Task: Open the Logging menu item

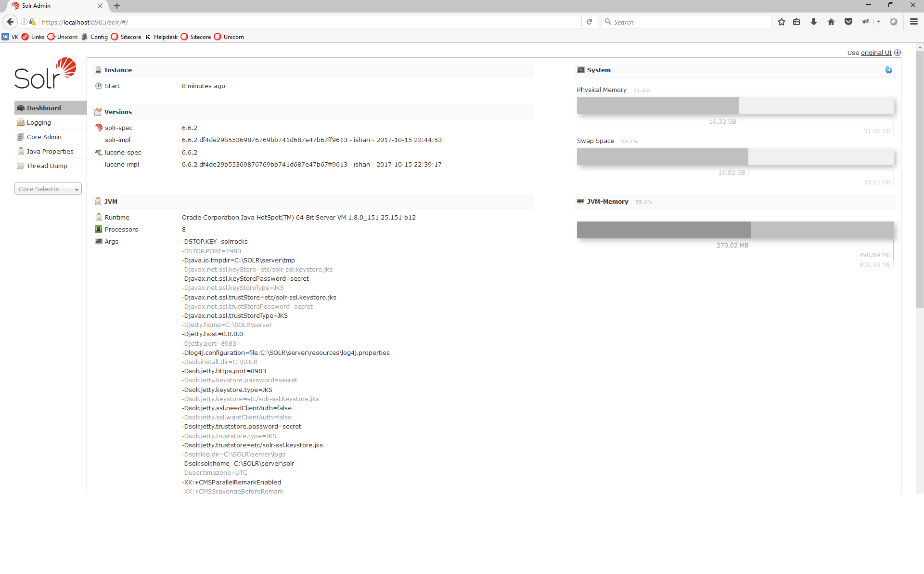Action: pos(38,122)
